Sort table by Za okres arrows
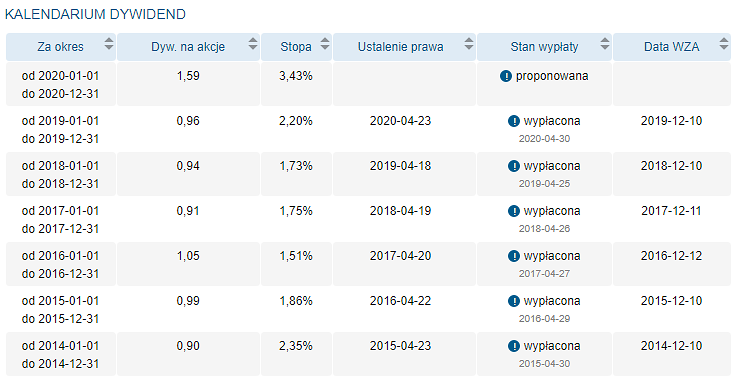This screenshot has width=750, height=376. click(109, 44)
